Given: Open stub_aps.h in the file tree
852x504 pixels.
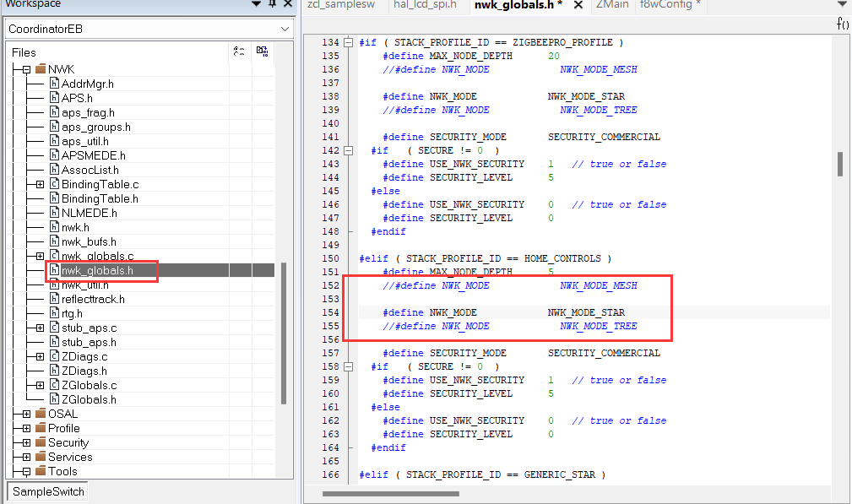Looking at the screenshot, I should (90, 342).
